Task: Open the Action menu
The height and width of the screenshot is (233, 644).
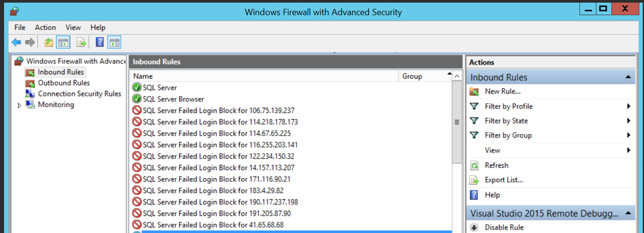Action: [x=45, y=28]
